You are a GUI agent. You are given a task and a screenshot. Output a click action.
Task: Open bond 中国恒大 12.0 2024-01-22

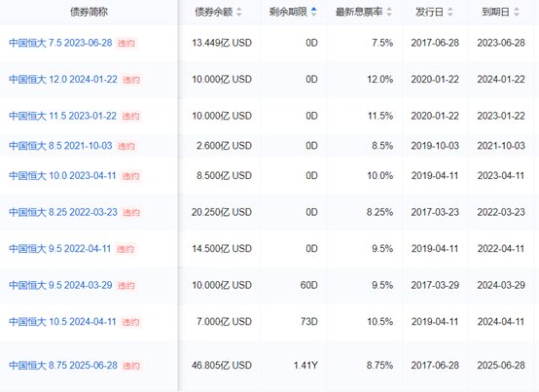coord(63,80)
